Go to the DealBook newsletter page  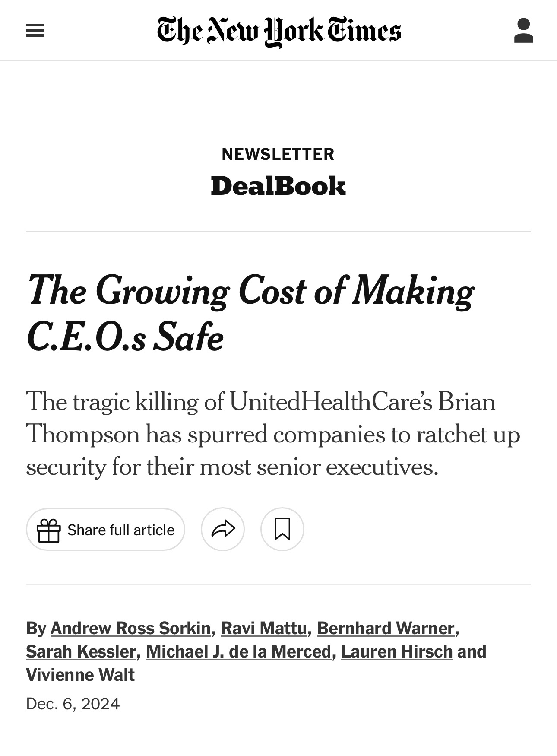coord(278,186)
